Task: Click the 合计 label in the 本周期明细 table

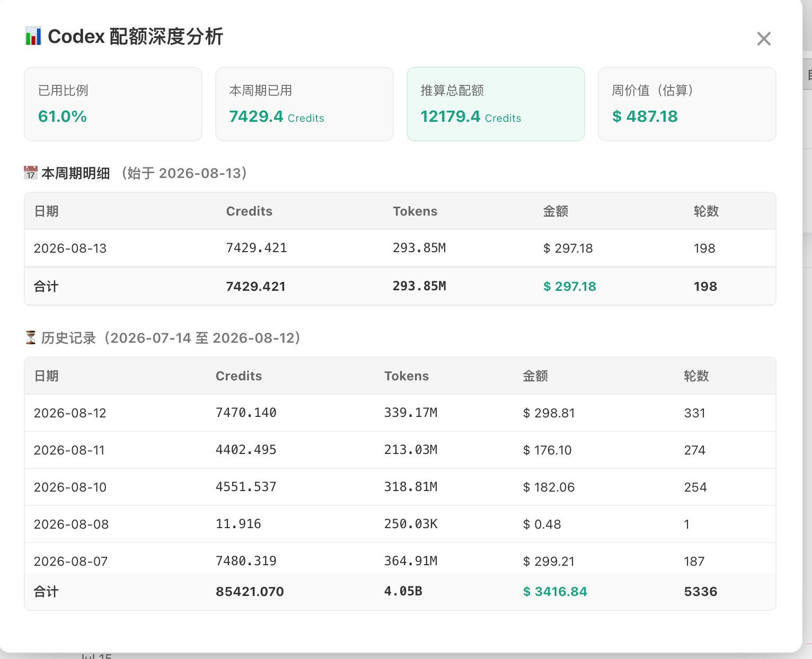Action: 46,287
